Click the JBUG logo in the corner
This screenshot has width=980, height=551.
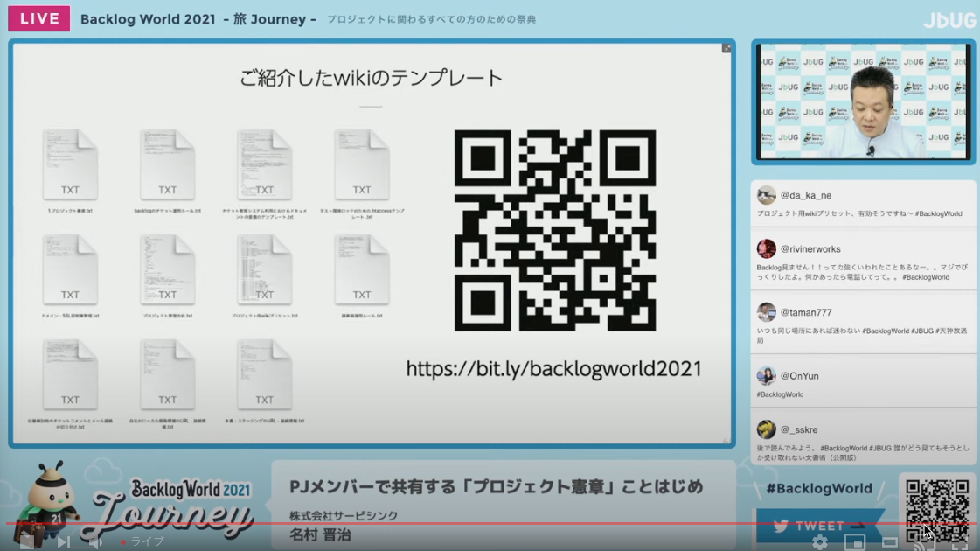point(949,20)
